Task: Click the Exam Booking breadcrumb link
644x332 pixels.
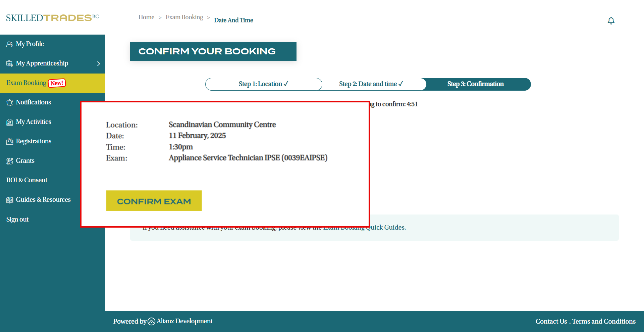Action: 184,17
